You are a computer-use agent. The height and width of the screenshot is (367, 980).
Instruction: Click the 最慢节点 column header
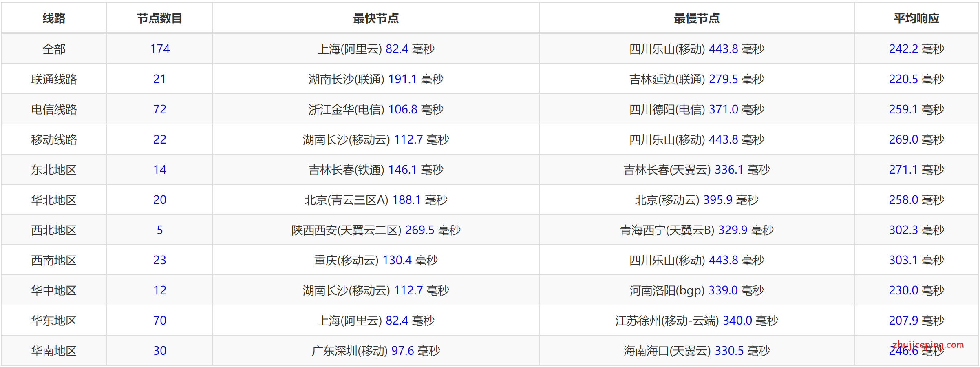tap(697, 18)
